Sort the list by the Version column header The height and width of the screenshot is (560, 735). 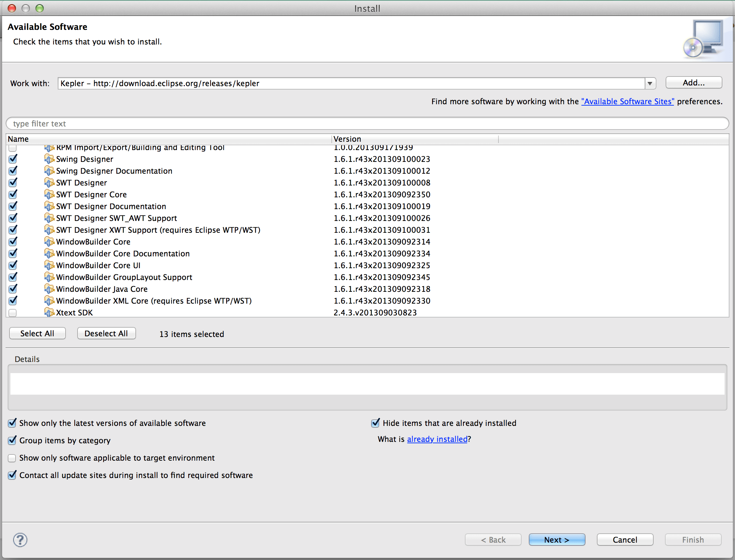(347, 139)
